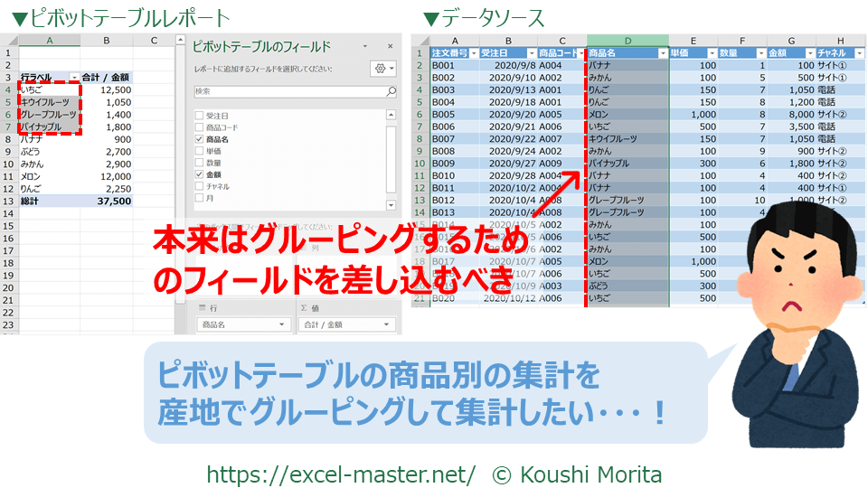Screen dimensions: 868x488
Task: Select column D header in data source
Action: click(x=627, y=41)
